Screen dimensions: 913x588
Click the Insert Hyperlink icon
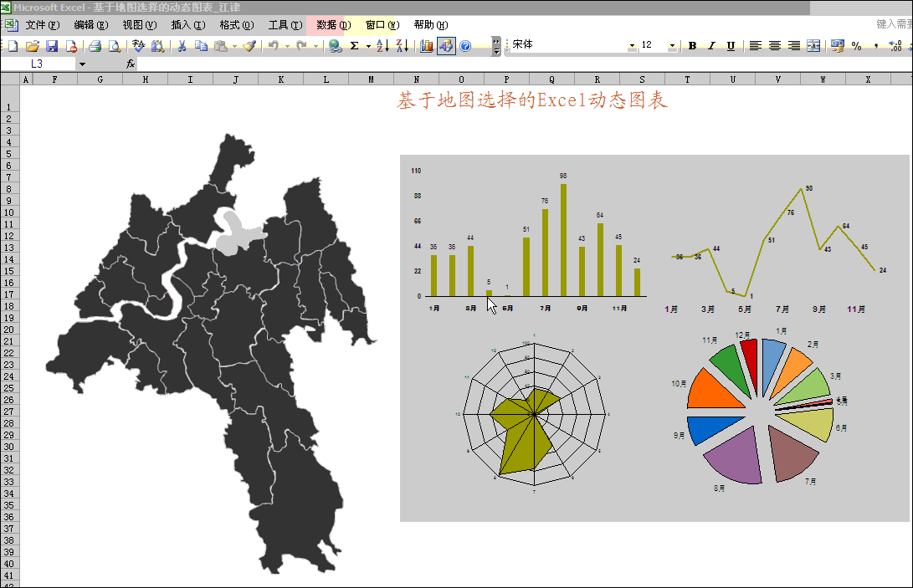pos(335,46)
